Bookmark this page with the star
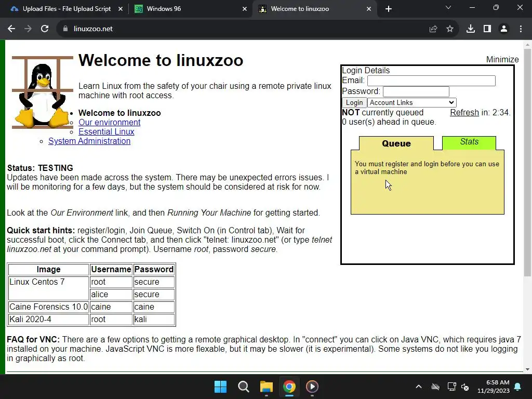 (450, 29)
